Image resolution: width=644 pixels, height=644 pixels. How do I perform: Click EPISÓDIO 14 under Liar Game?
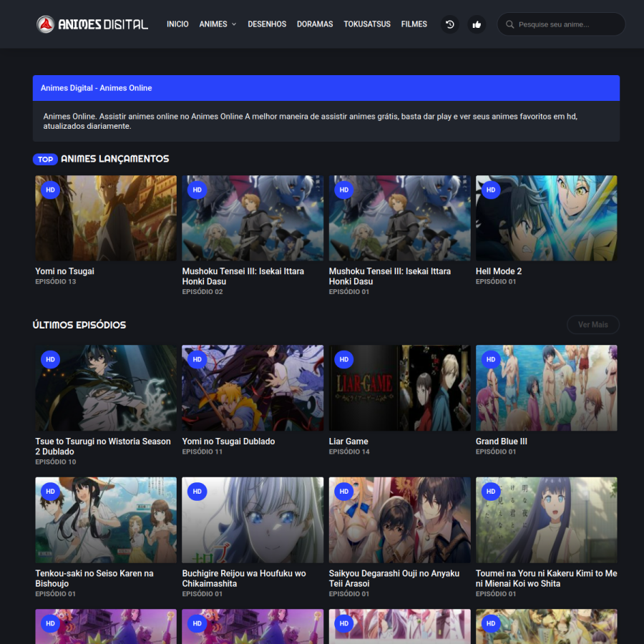349,452
